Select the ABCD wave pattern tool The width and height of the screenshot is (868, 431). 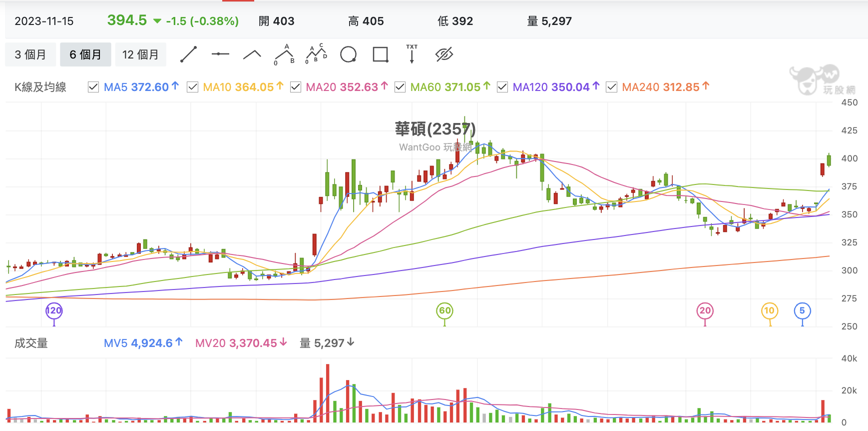pos(316,53)
